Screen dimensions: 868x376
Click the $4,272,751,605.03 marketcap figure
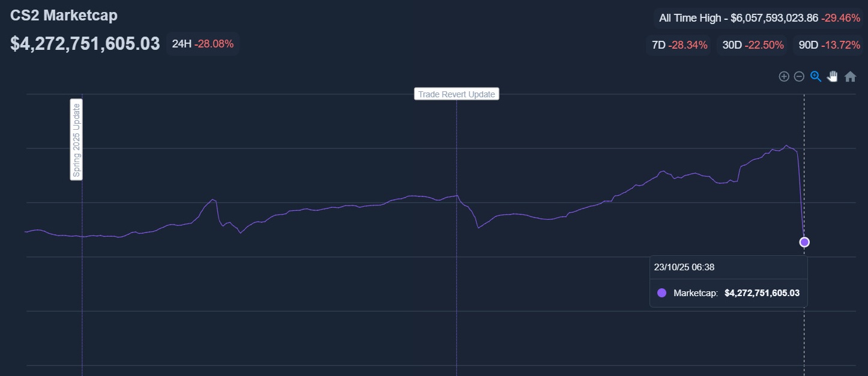[85, 43]
